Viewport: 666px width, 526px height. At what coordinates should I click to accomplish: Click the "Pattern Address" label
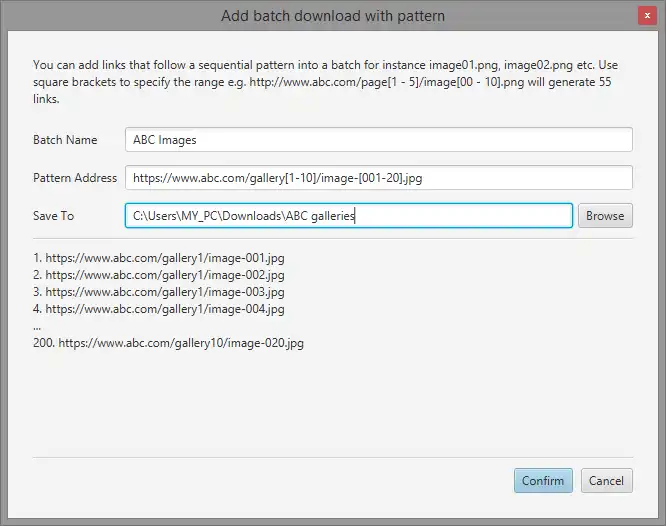click(x=75, y=178)
